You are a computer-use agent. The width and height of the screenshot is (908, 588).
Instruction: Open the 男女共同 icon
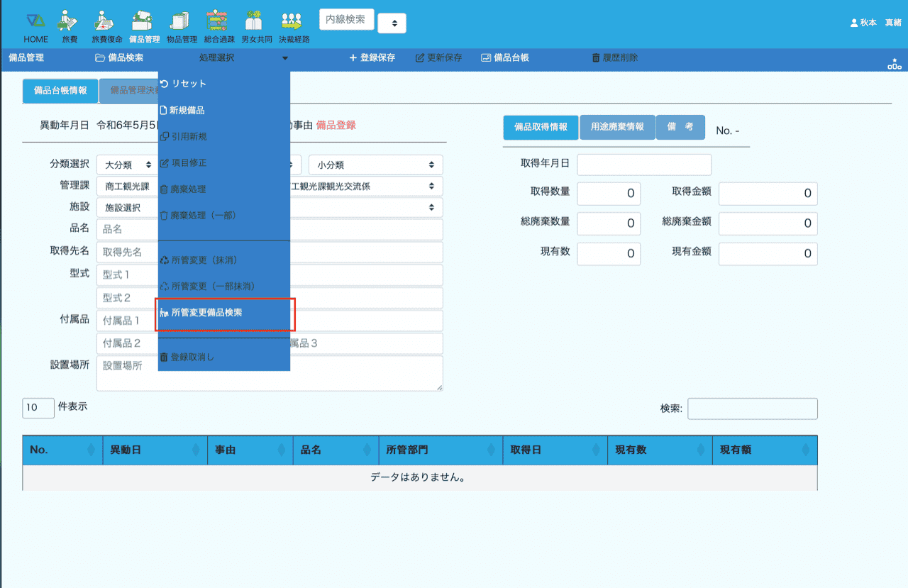pyautogui.click(x=256, y=26)
